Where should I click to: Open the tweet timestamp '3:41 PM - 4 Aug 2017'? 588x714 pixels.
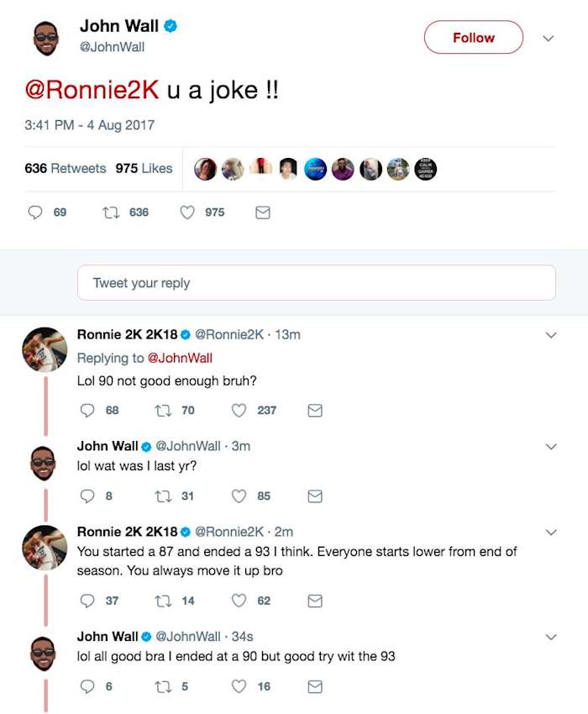click(89, 124)
